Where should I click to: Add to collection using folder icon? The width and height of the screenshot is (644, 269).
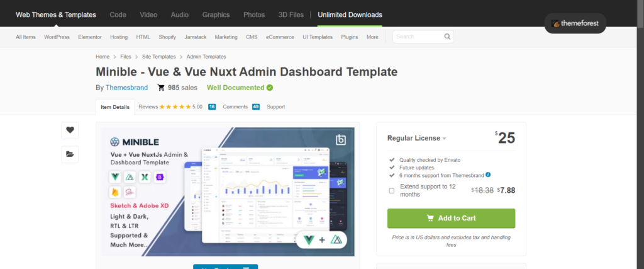(x=70, y=154)
